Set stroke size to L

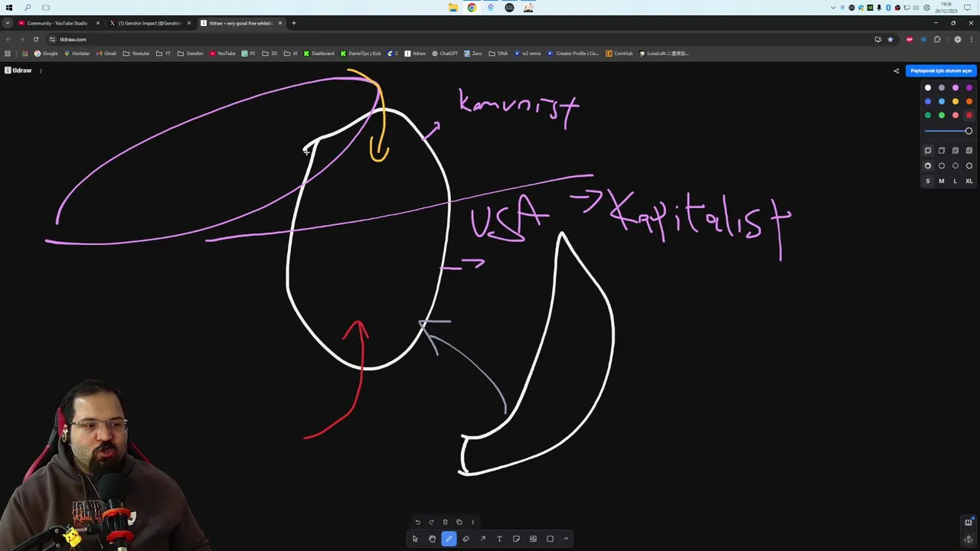tap(955, 181)
